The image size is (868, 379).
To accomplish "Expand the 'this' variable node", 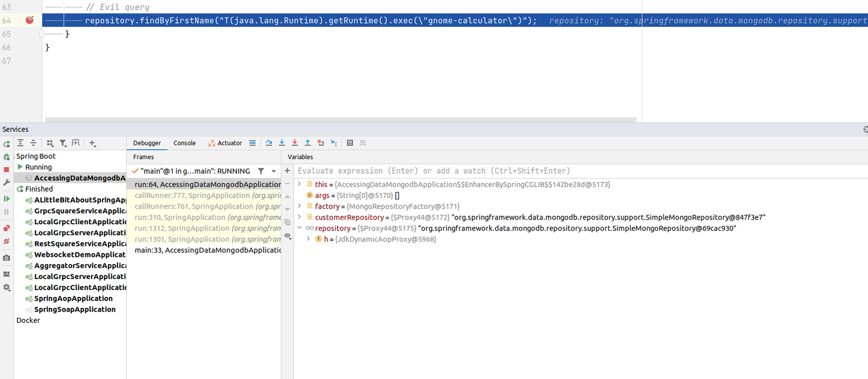I will click(300, 184).
